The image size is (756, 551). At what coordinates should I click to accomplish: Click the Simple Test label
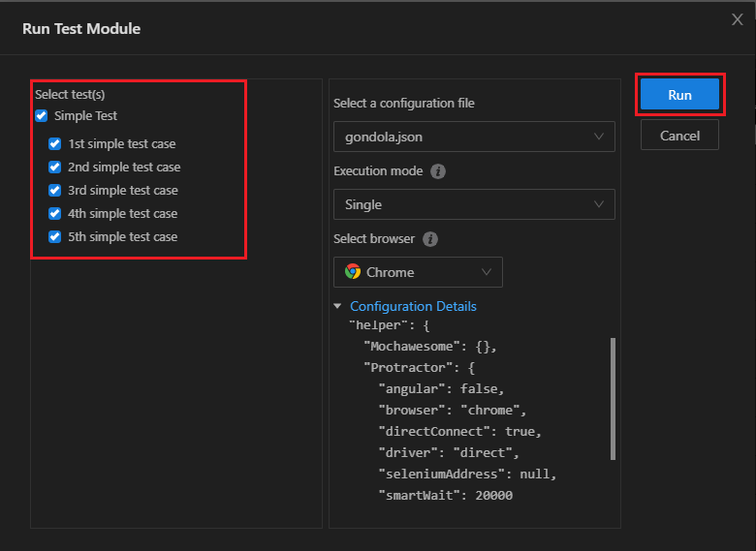pyautogui.click(x=85, y=116)
